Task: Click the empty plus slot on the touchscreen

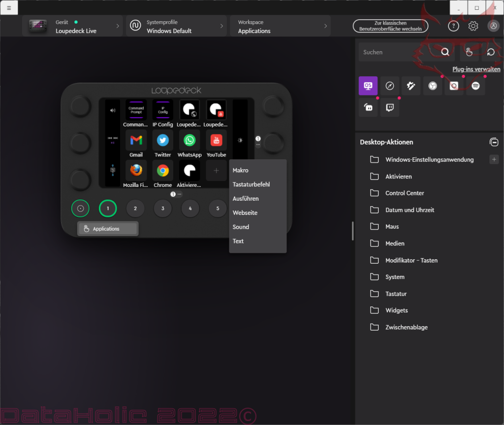Action: (217, 171)
